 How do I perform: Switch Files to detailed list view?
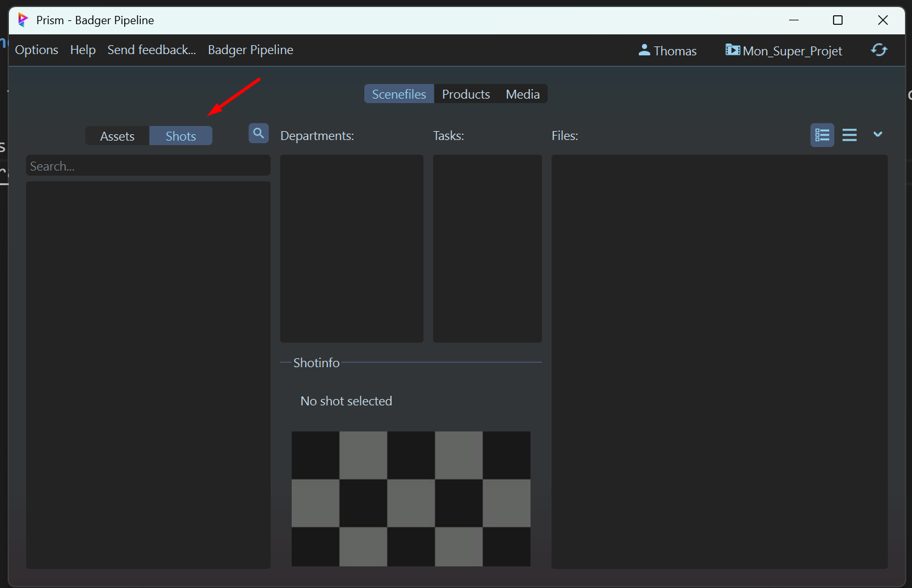822,135
